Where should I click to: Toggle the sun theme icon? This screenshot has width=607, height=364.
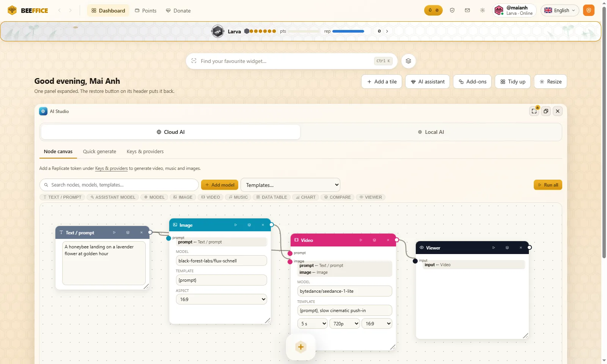coord(483,11)
